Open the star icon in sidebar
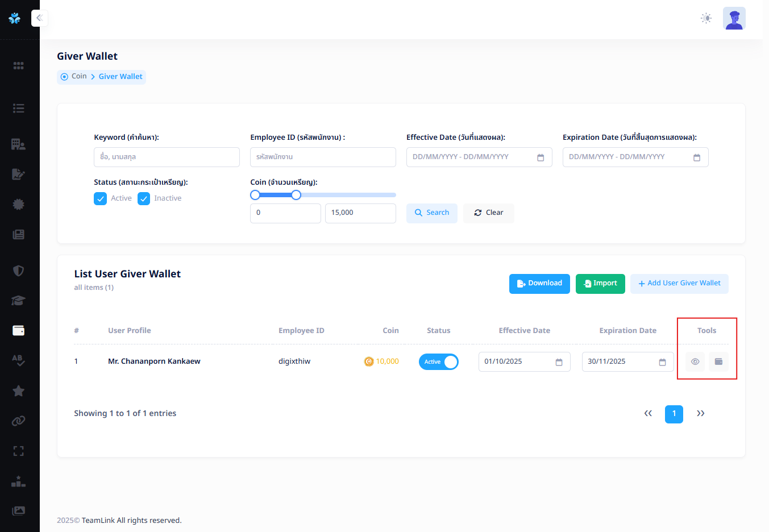 pyautogui.click(x=18, y=390)
